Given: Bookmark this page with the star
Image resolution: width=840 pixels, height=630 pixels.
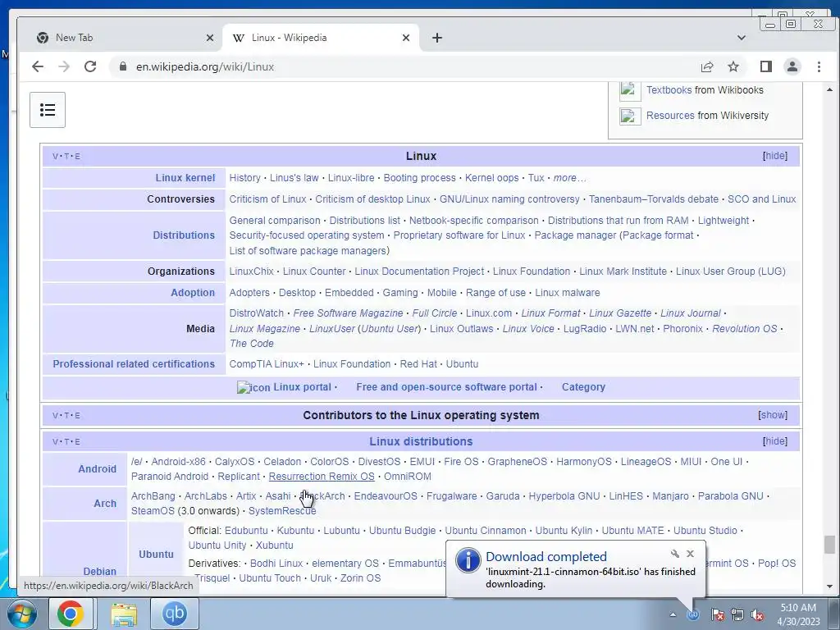Looking at the screenshot, I should pyautogui.click(x=733, y=66).
